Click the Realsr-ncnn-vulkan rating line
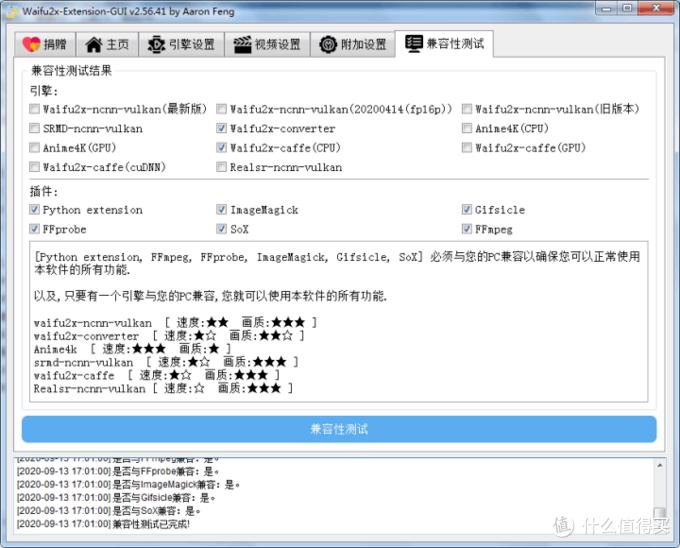Screen dimensions: 680x548 (x=163, y=388)
